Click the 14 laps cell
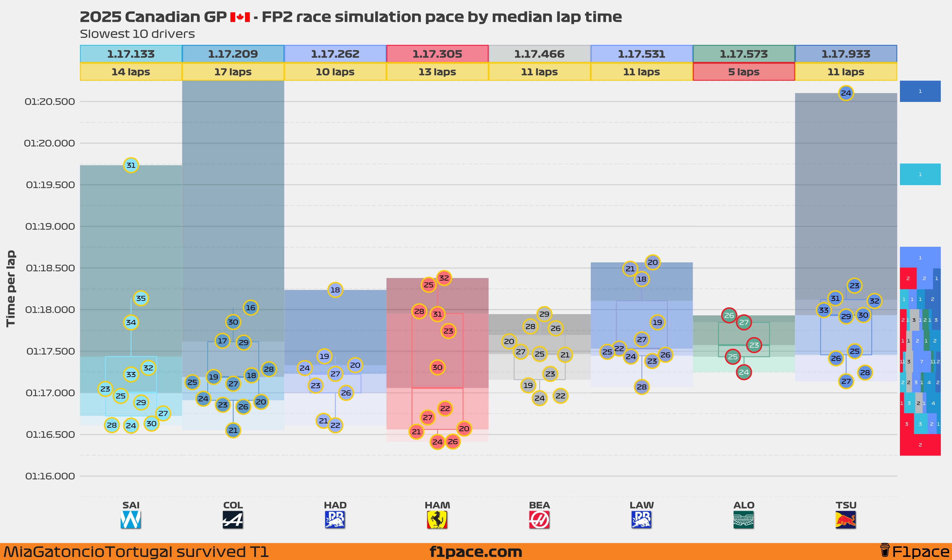The image size is (952, 560). 131,72
